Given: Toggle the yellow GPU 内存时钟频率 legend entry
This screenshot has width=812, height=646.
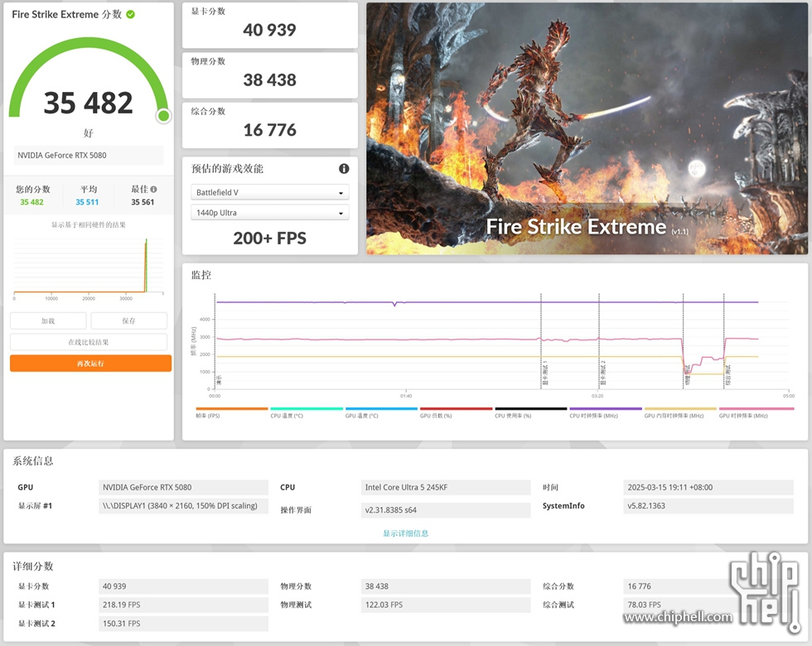Looking at the screenshot, I should tap(680, 412).
